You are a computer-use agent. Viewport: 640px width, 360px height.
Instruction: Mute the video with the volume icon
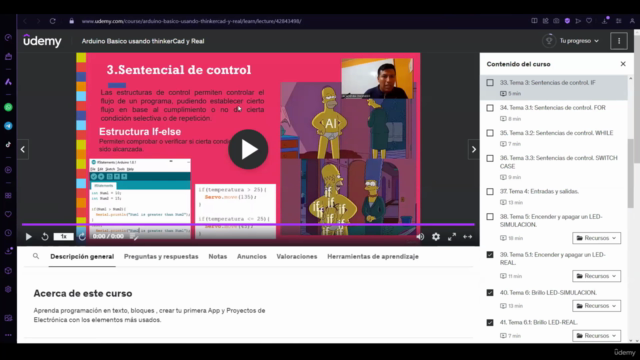click(x=420, y=237)
